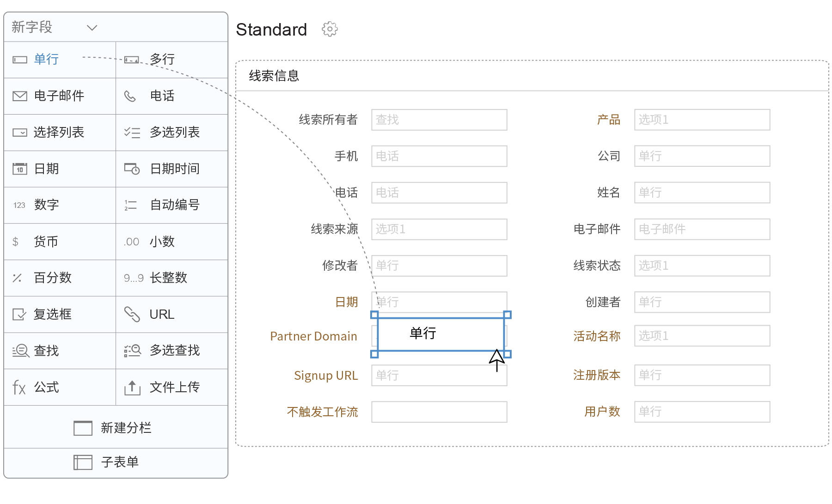Choose the file upload field icon
This screenshot has height=504, width=832.
pos(132,387)
